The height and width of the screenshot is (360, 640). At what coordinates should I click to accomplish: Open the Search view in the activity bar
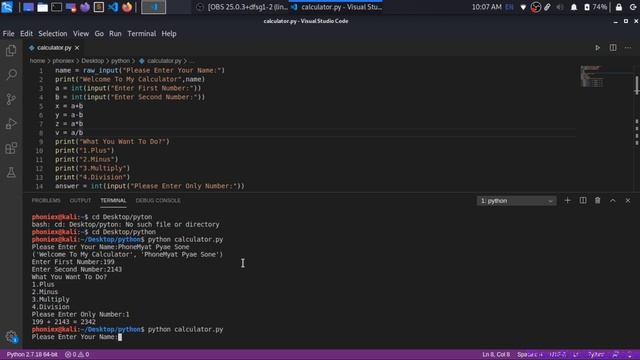click(x=11, y=75)
